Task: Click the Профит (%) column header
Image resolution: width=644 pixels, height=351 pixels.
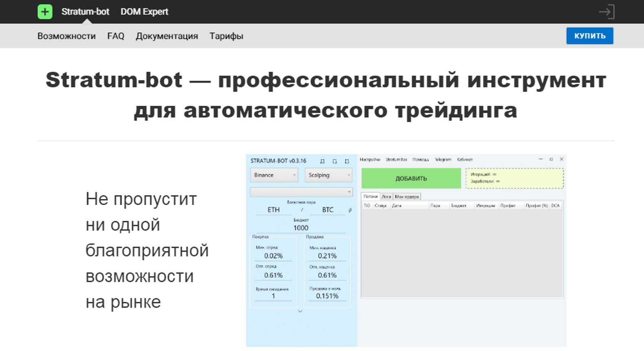Action: pyautogui.click(x=537, y=206)
